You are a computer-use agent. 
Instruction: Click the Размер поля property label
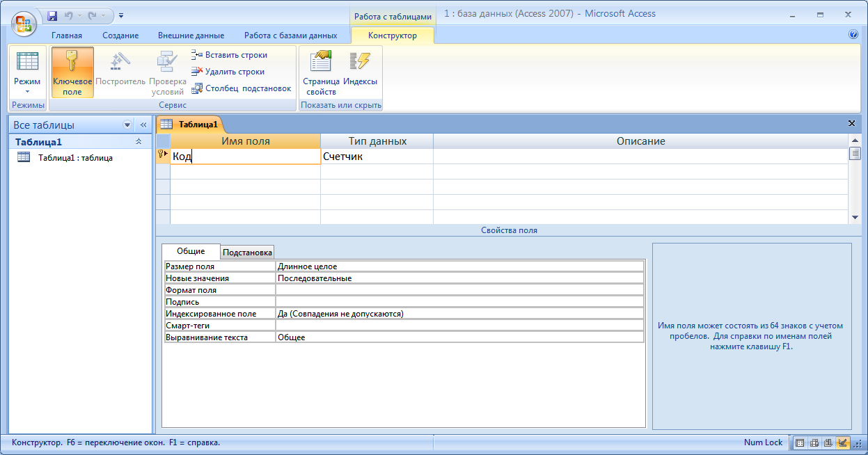click(x=220, y=266)
